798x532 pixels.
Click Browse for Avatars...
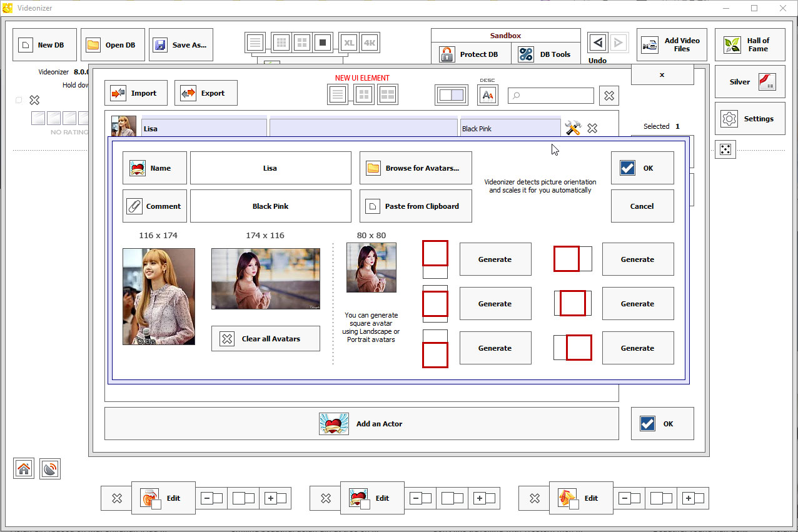[416, 168]
